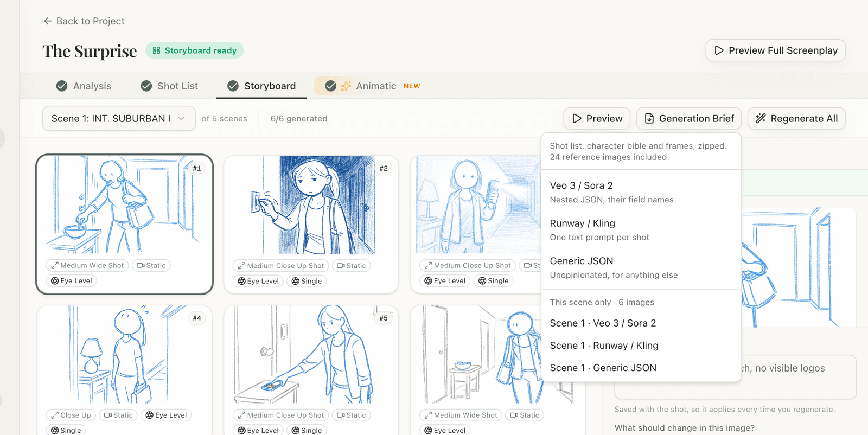Click camera icon on shot #5 Static tag
Viewport: 868px width, 435px height.
click(341, 415)
